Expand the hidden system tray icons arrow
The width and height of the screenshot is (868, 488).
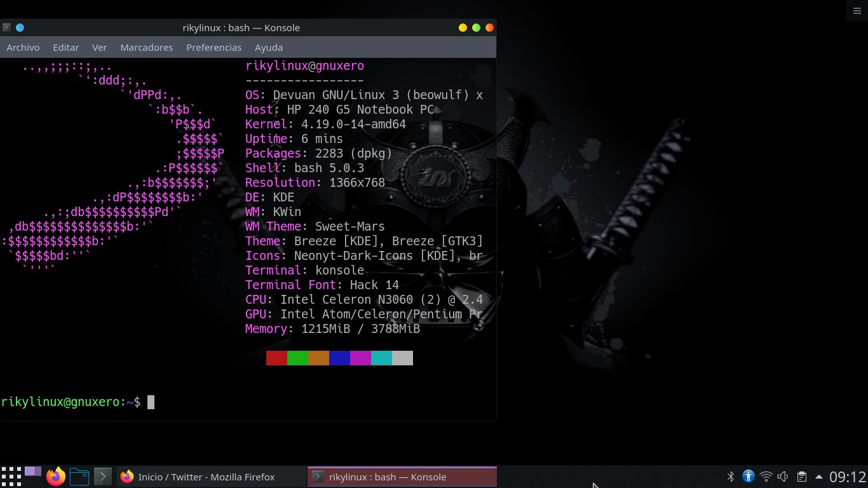click(x=819, y=477)
